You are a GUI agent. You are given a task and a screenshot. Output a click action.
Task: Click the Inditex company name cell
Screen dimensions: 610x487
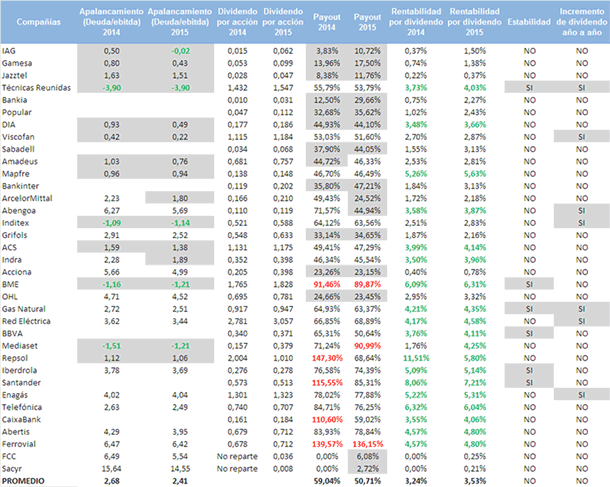(x=16, y=223)
